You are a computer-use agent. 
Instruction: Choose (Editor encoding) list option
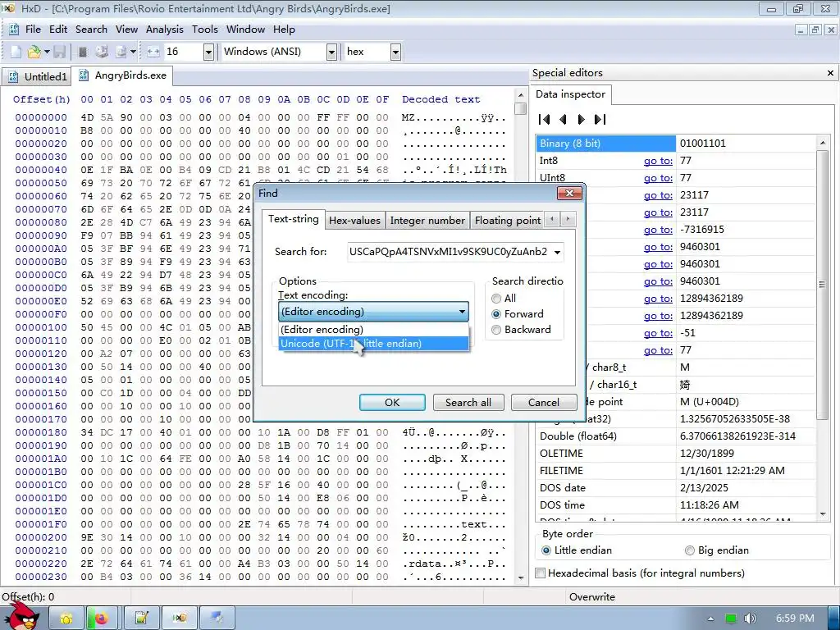(373, 330)
